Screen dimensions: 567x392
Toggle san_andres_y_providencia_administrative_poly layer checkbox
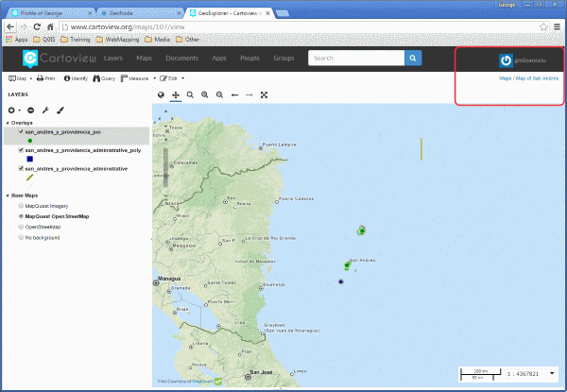21,150
